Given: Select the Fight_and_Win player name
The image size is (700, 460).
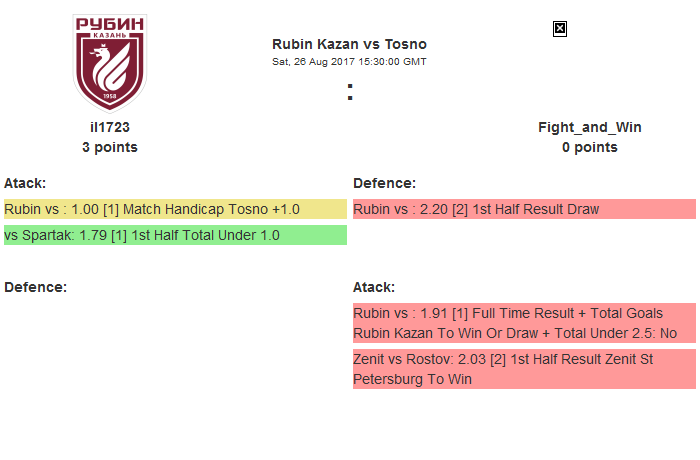Looking at the screenshot, I should [590, 127].
